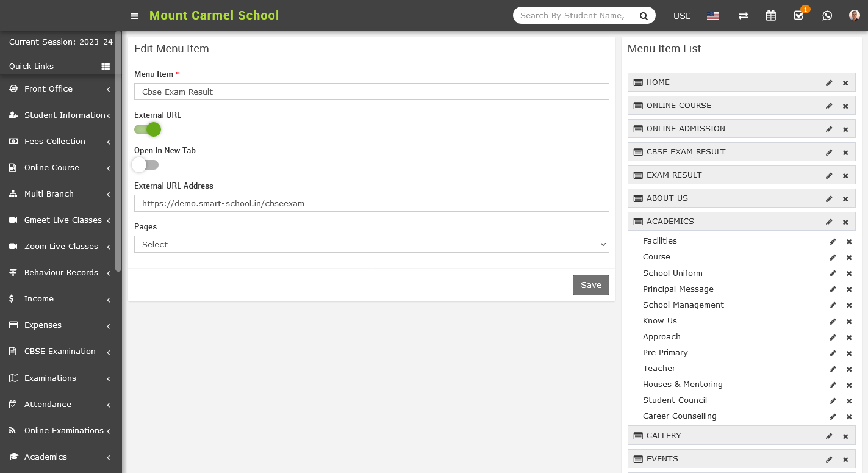
Task: Open the USD currency selector
Action: point(682,16)
